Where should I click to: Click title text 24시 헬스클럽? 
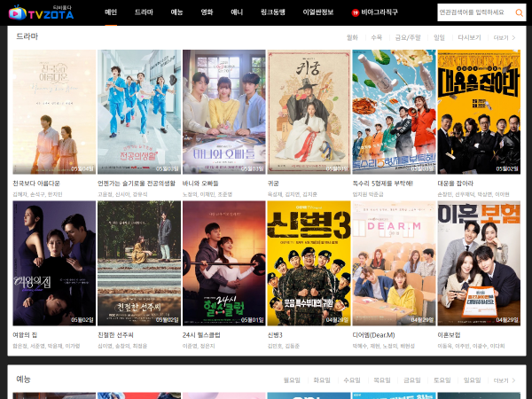pyautogui.click(x=201, y=335)
